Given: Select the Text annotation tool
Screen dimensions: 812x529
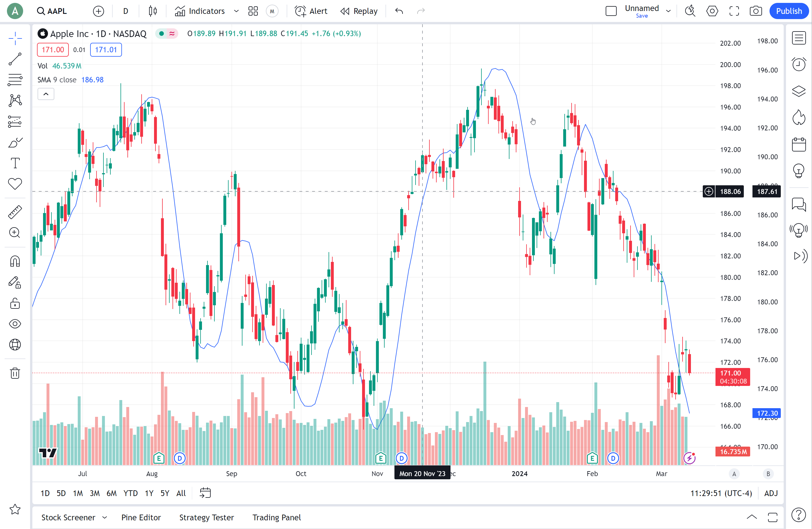Looking at the screenshot, I should 15,163.
